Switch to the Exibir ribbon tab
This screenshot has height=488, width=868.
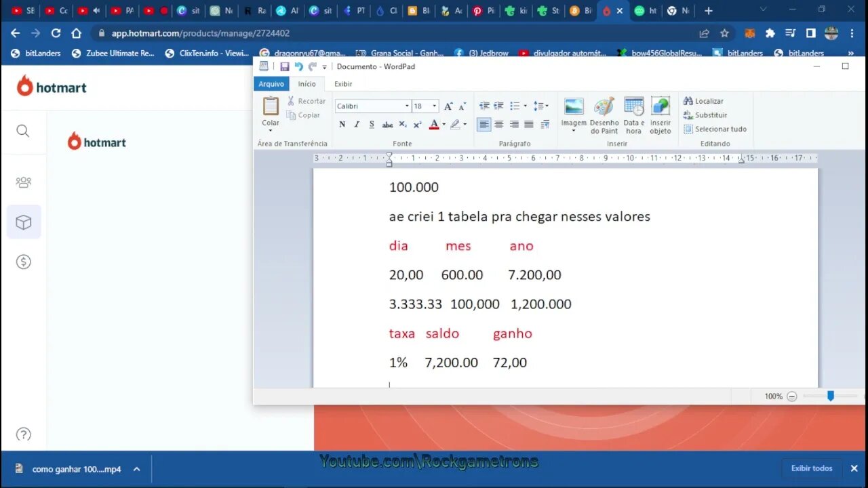click(x=343, y=84)
